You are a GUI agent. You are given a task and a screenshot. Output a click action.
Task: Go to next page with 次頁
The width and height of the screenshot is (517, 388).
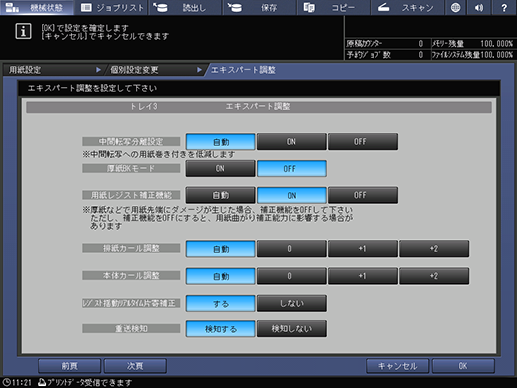point(135,366)
